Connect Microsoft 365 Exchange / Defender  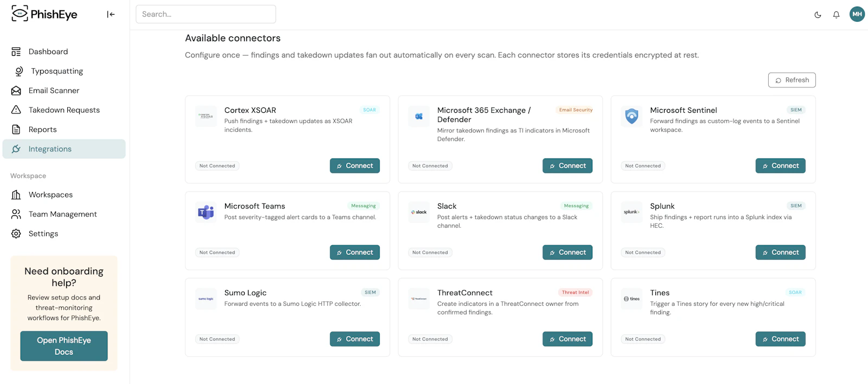click(x=567, y=165)
